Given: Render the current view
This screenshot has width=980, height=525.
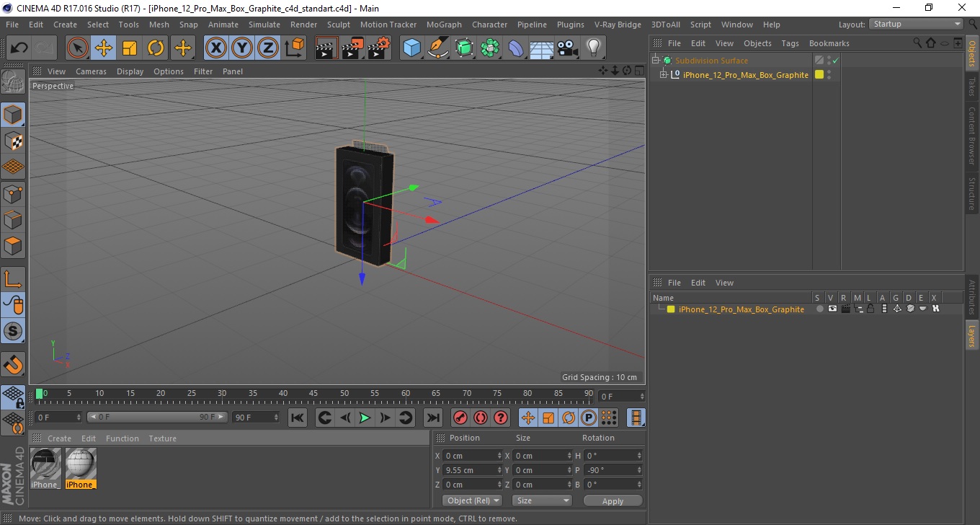Looking at the screenshot, I should pos(326,48).
